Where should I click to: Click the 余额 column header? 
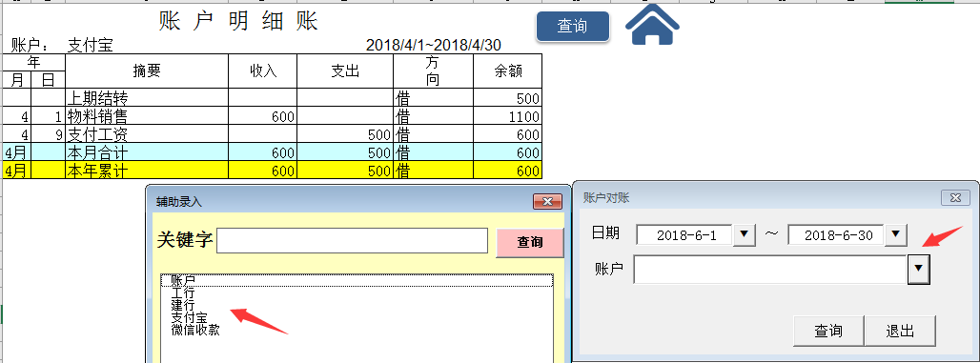[507, 71]
